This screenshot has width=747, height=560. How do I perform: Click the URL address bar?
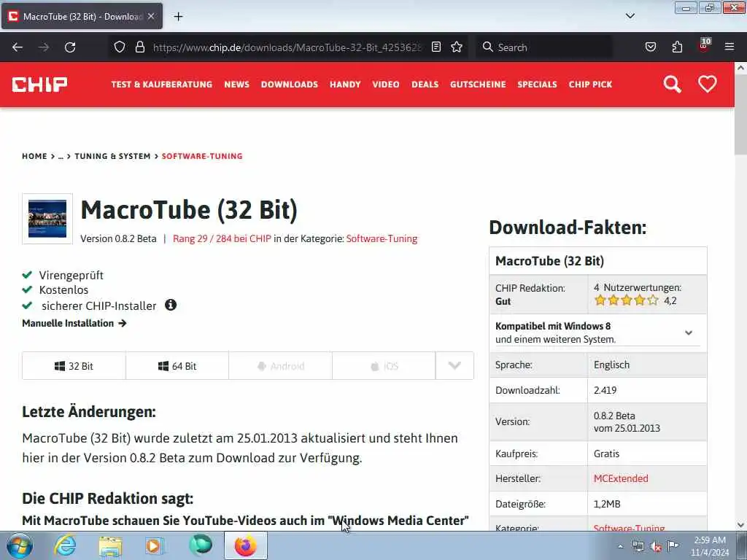287,47
